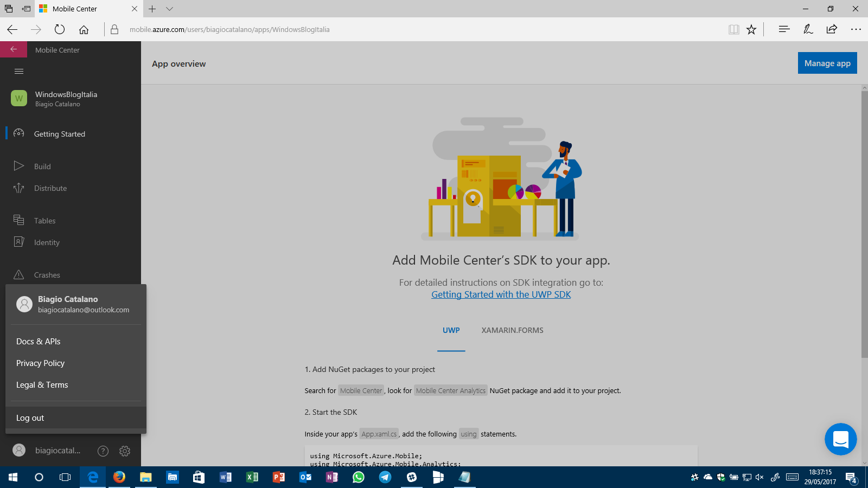This screenshot has width=868, height=488.
Task: Click the Crashes warning triangle icon
Action: coord(19,274)
